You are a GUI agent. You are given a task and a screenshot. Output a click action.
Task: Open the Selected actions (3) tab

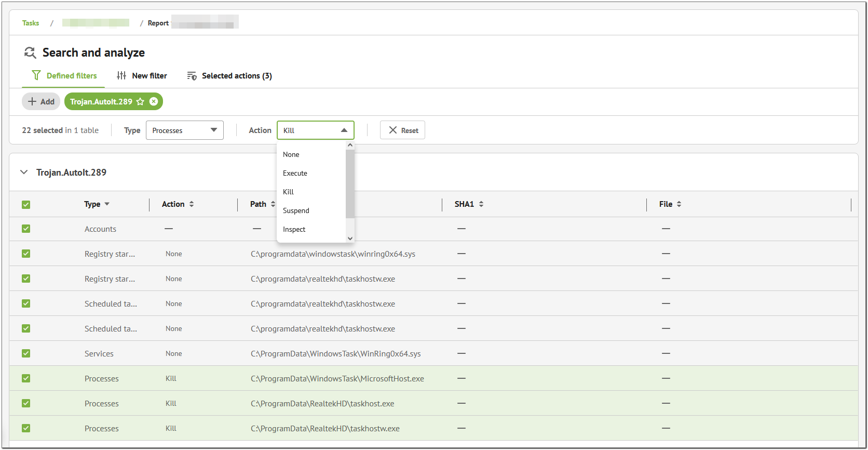pos(229,76)
